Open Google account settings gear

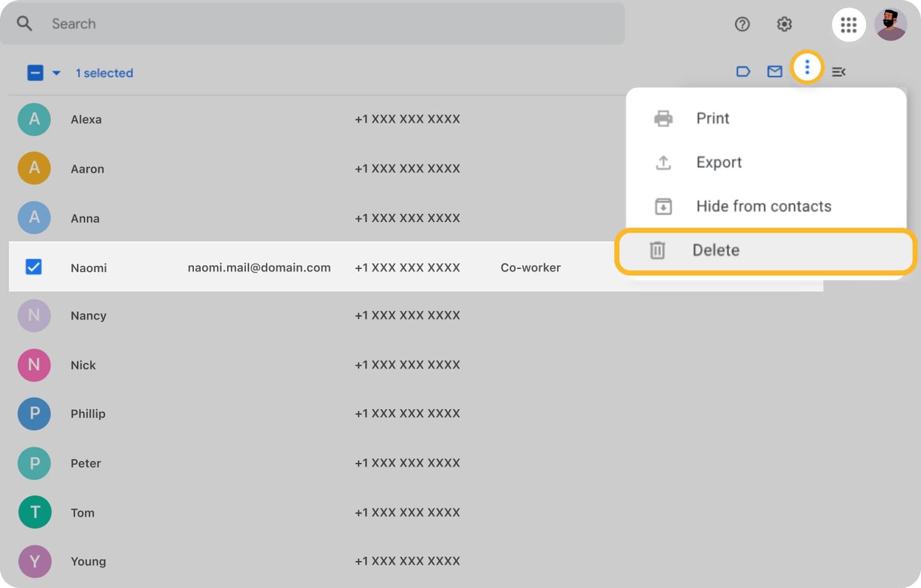pyautogui.click(x=784, y=24)
